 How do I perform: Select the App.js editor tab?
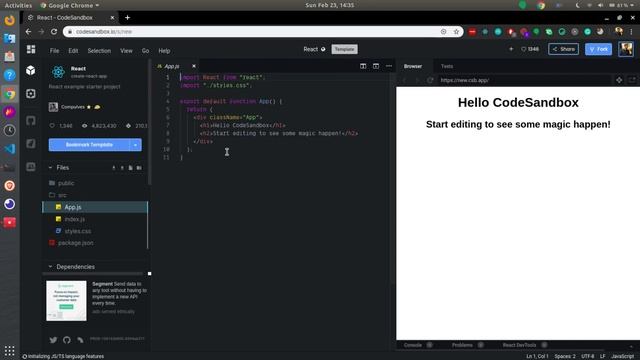[x=172, y=66]
